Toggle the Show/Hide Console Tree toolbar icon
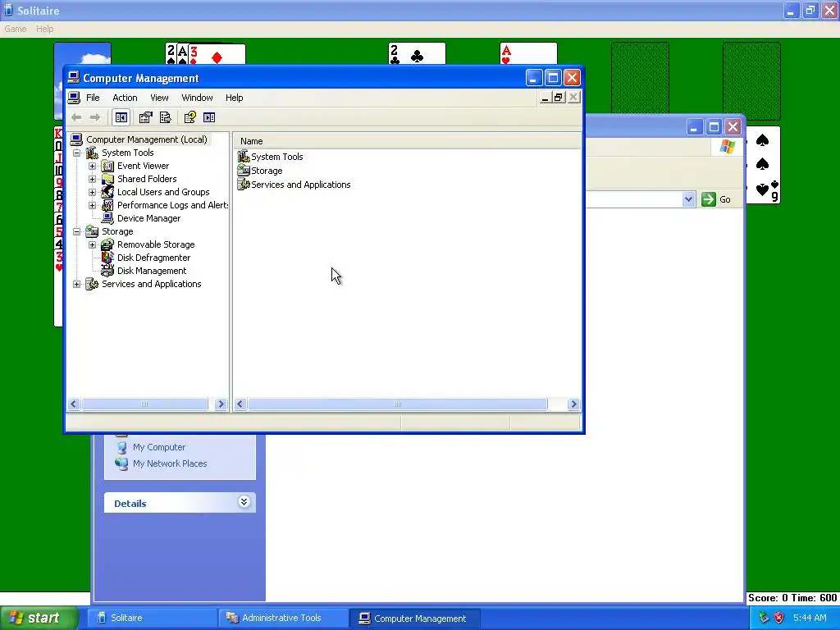 click(x=121, y=117)
